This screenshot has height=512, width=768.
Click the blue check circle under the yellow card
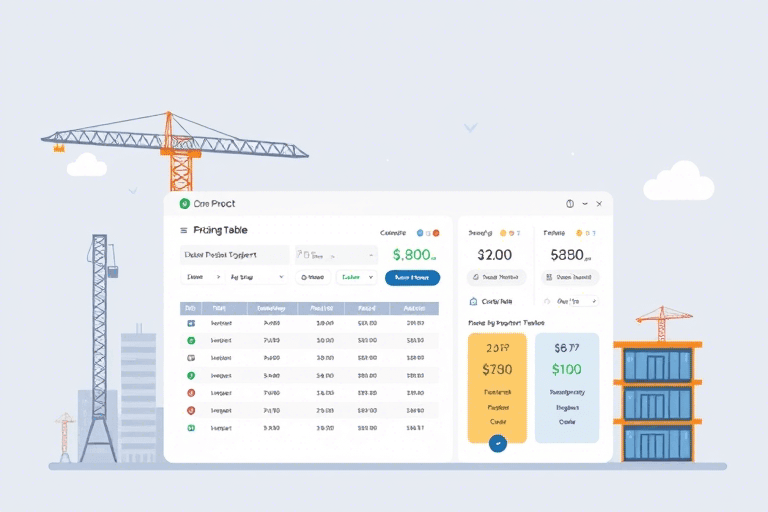pos(498,443)
